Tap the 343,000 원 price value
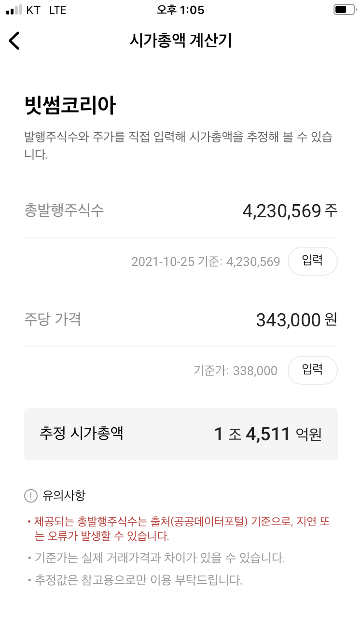 (296, 320)
